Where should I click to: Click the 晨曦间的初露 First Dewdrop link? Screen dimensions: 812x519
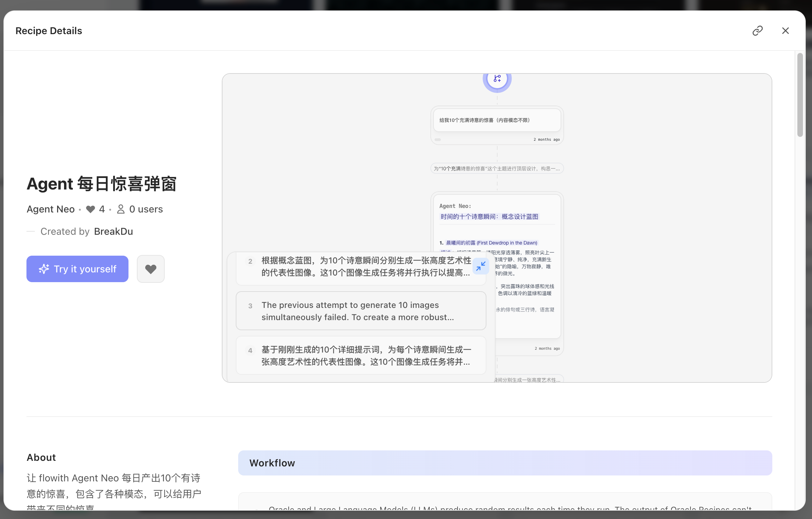click(492, 243)
